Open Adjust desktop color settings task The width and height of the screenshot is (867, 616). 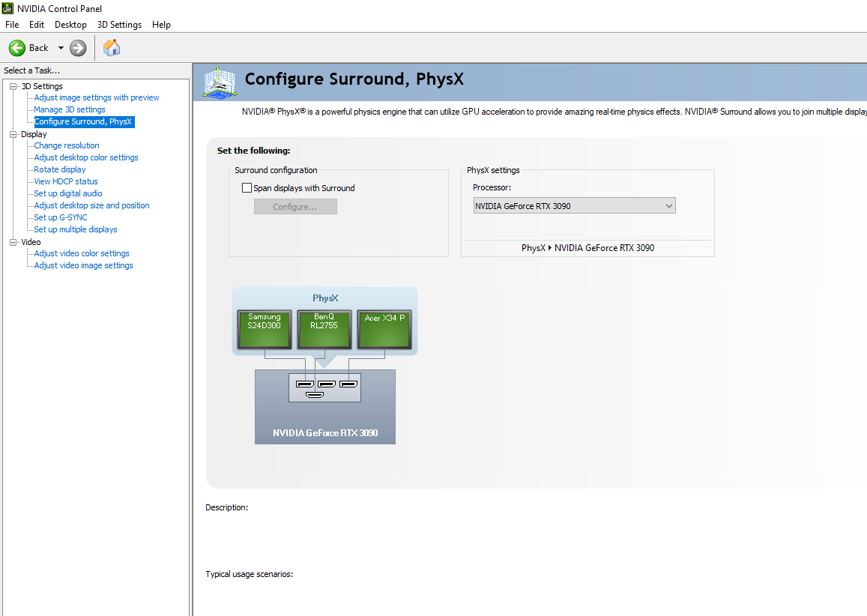(86, 157)
